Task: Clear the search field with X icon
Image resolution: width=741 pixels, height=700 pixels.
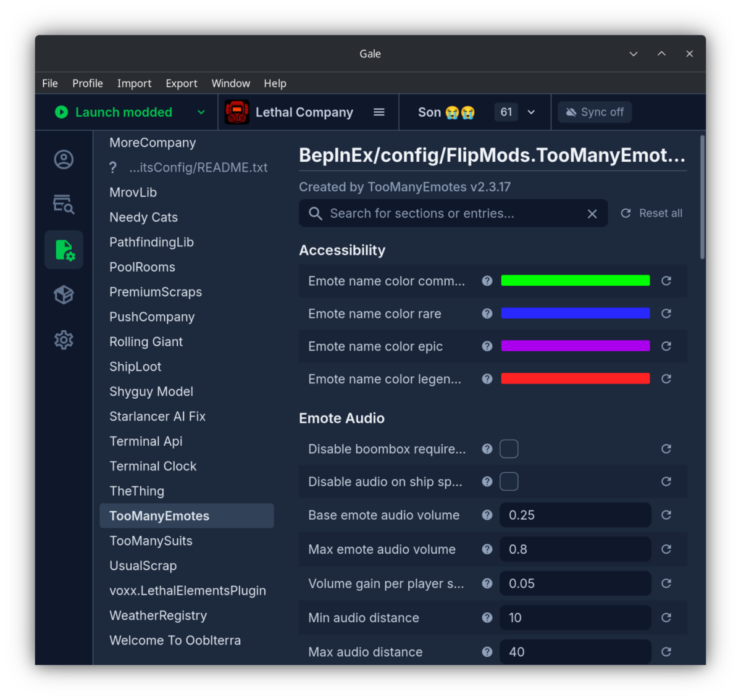Action: 592,214
